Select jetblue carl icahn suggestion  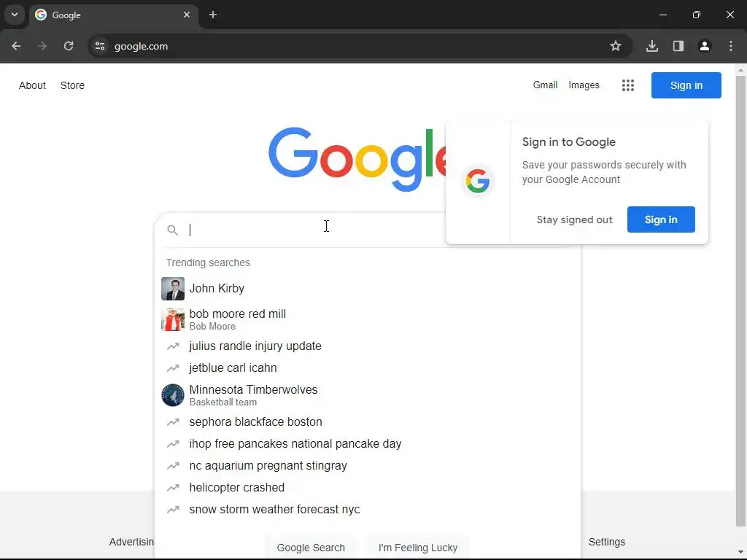[x=368, y=368]
